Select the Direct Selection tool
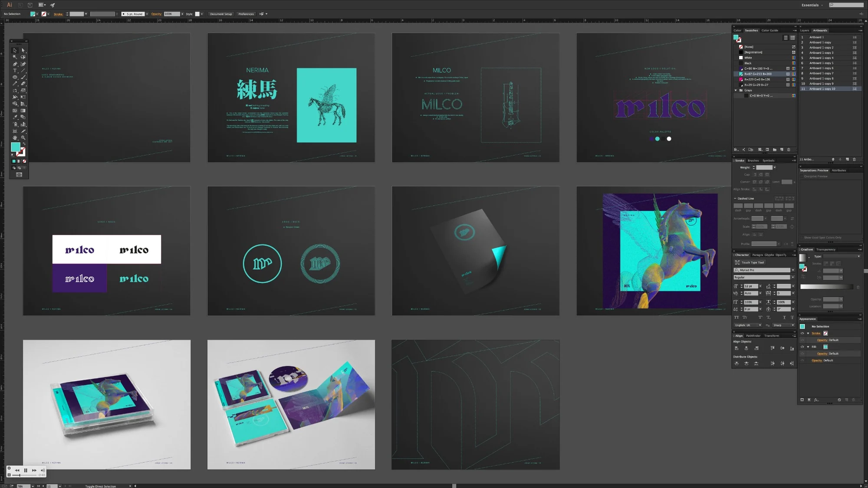This screenshot has height=488, width=868. (23, 50)
